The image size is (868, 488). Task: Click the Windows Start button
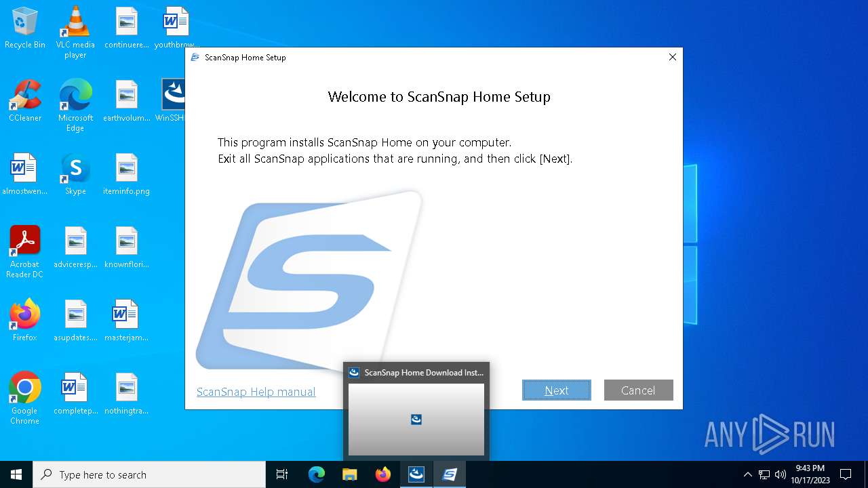(x=16, y=474)
